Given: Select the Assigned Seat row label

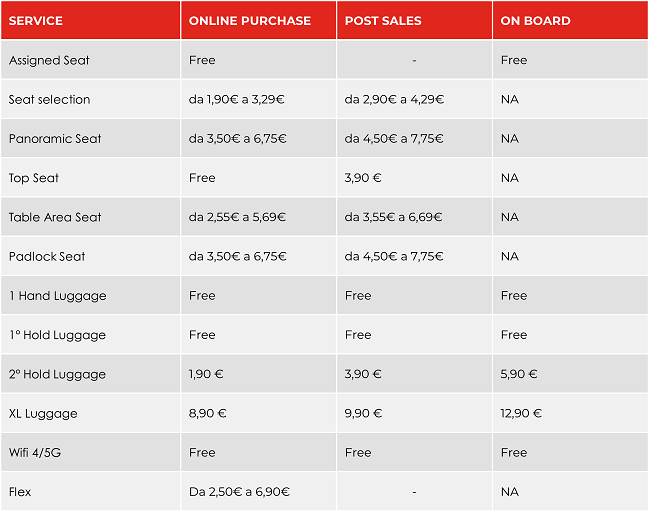Looking at the screenshot, I should pos(49,60).
